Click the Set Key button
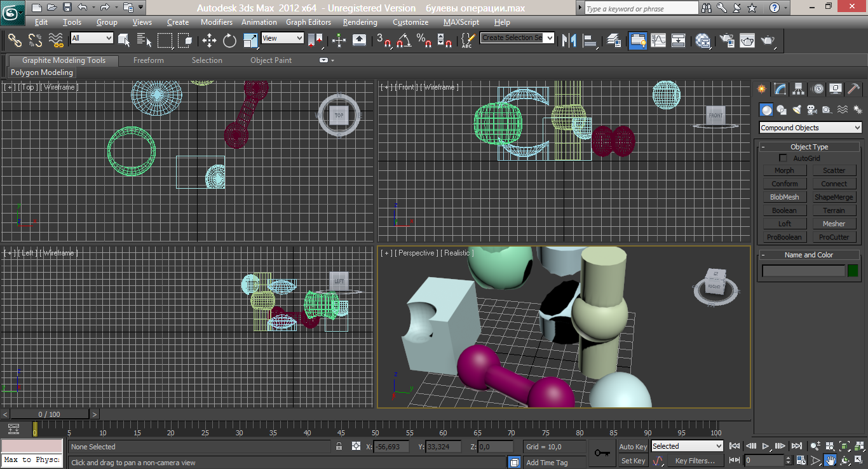The width and height of the screenshot is (868, 469). click(x=633, y=461)
